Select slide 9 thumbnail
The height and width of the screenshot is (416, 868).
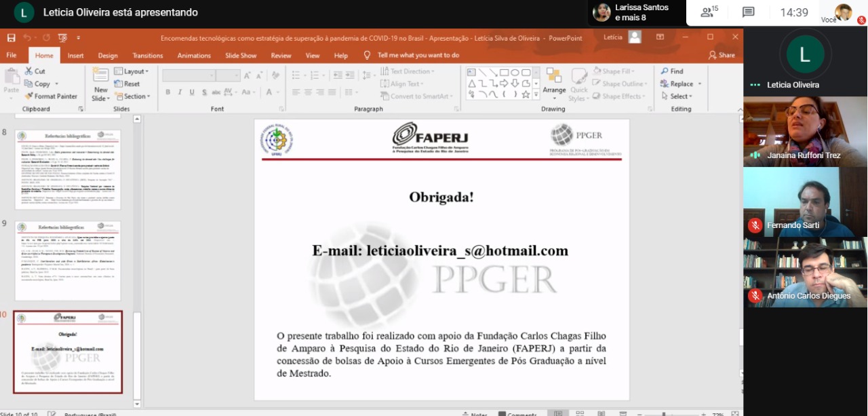coord(68,261)
